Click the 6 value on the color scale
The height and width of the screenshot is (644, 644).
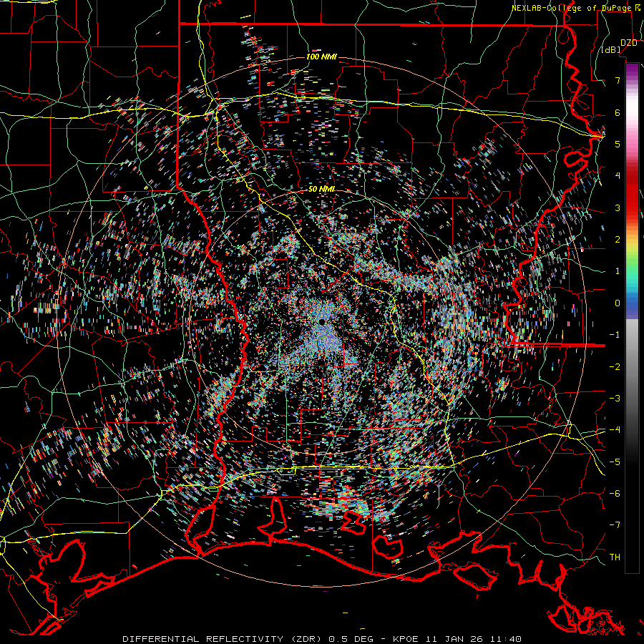click(618, 112)
